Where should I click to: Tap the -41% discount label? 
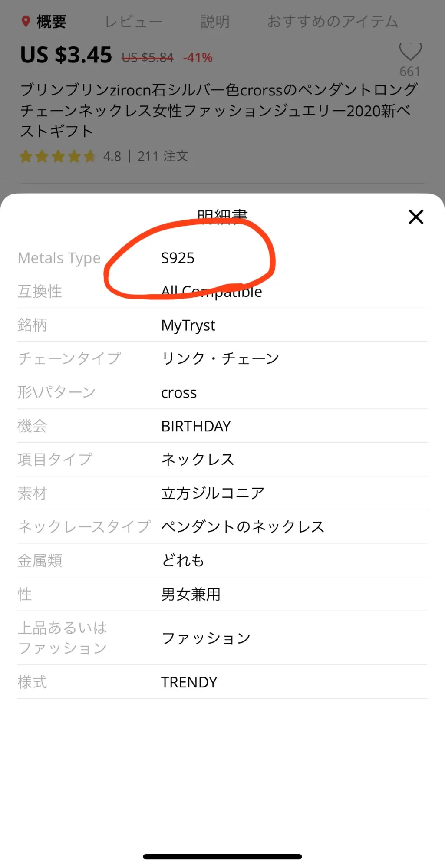[x=198, y=57]
